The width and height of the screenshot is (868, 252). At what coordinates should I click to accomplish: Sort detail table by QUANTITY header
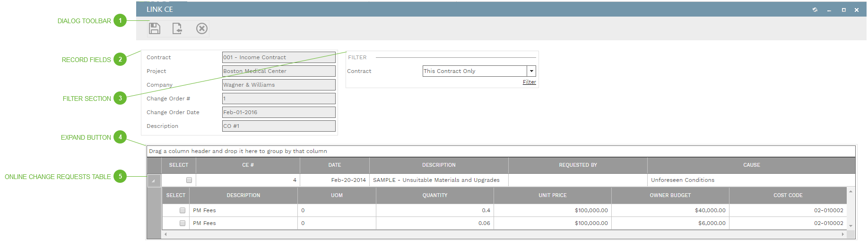(x=435, y=195)
